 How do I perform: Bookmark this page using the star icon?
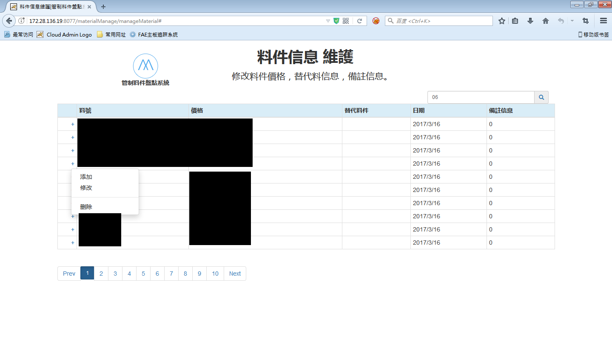502,21
